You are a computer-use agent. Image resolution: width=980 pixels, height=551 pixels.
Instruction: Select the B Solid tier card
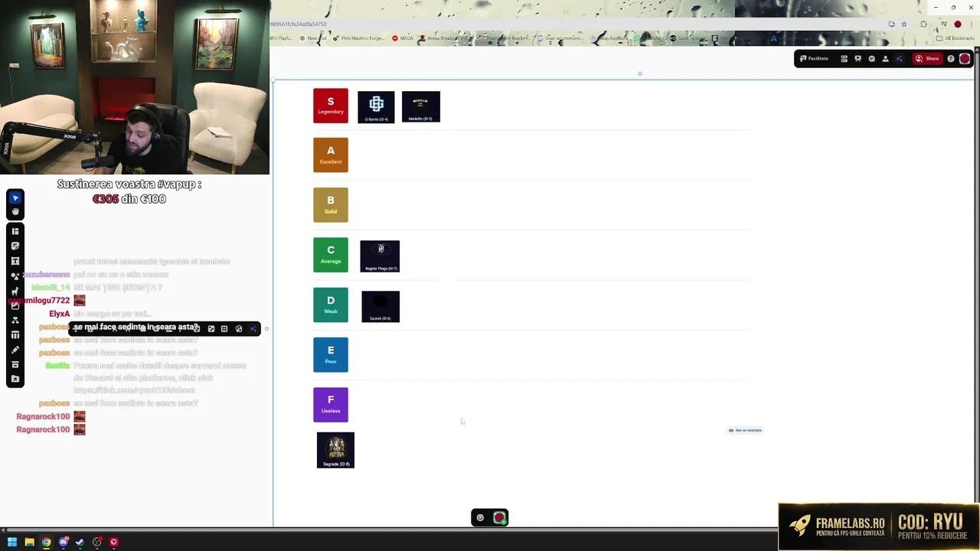point(331,205)
